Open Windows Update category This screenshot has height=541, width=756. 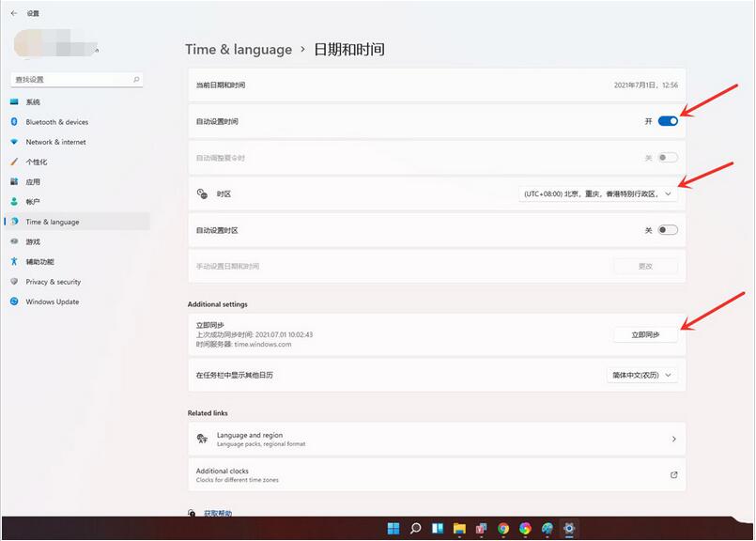(x=77, y=301)
